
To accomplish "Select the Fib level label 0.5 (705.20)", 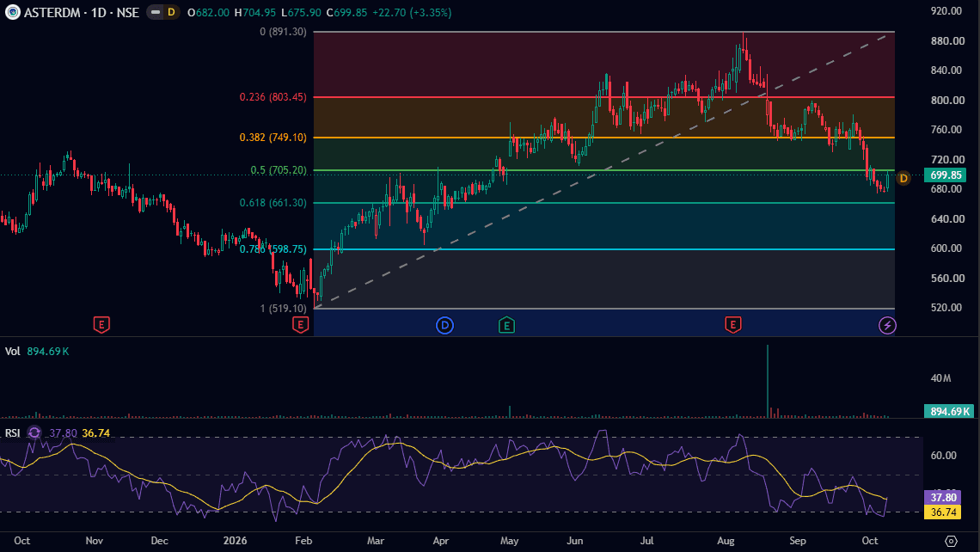I will [x=279, y=170].
